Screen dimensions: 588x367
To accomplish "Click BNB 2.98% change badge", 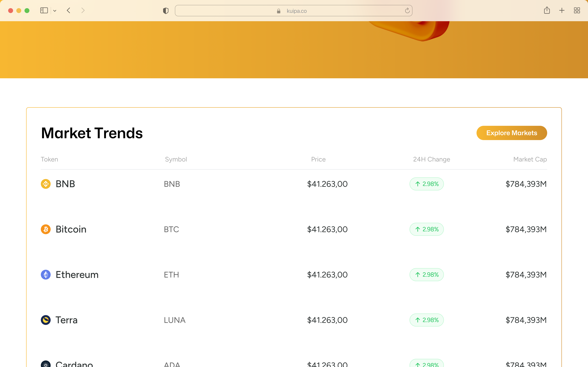I will 427,184.
